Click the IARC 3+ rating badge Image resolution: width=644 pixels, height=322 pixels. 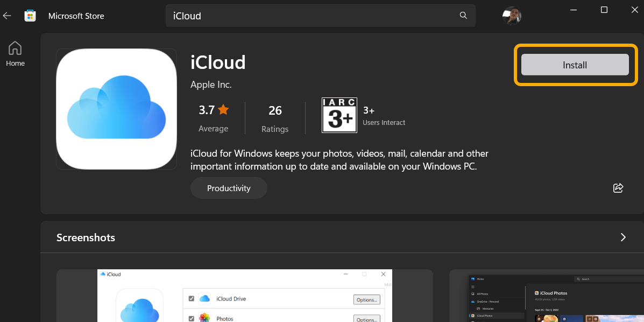[x=339, y=115]
